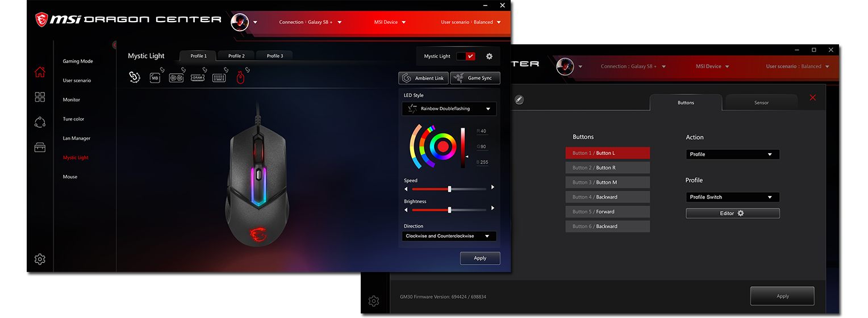This screenshot has width=868, height=318.
Task: Click the Speed slider handle
Action: (x=449, y=189)
